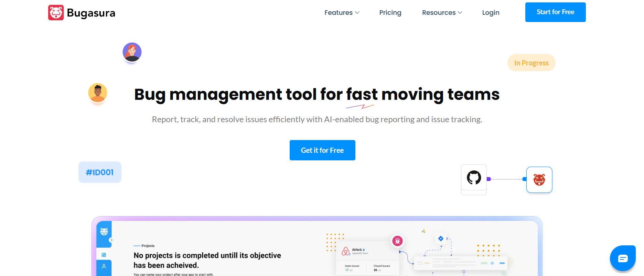Click the Get it for Free button
Screen dimensions: 644x276
coord(322,150)
